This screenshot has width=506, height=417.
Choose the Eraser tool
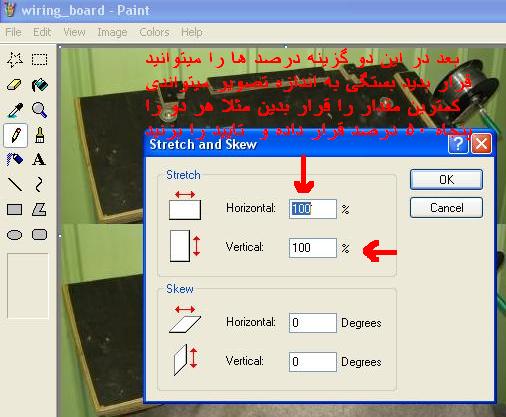click(x=15, y=85)
